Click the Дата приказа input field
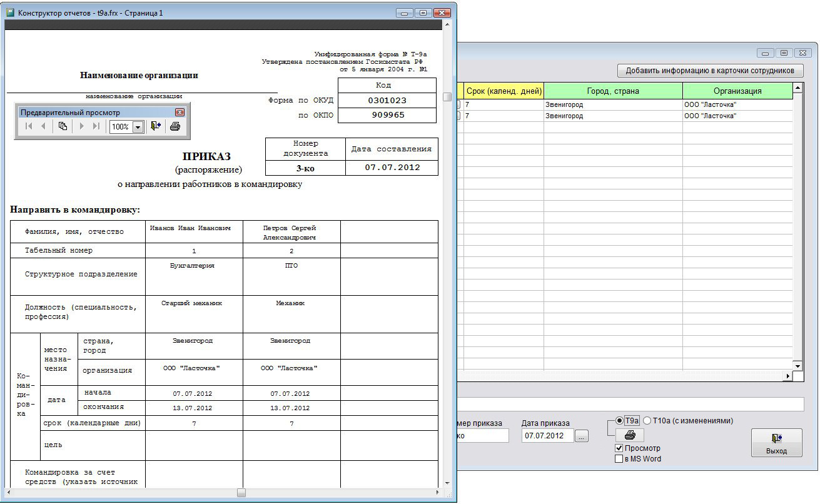Viewport: 820px width, 504px height. coord(547,436)
